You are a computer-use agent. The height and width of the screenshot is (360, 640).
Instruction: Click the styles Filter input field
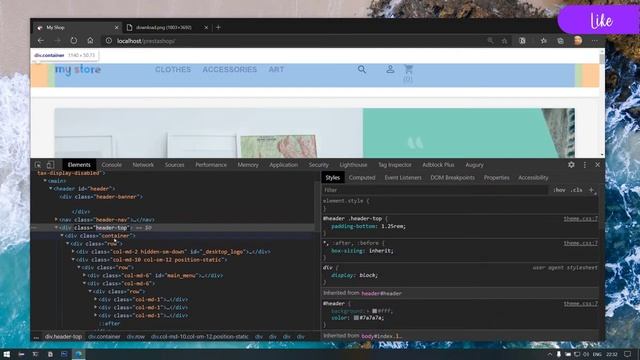click(x=435, y=190)
